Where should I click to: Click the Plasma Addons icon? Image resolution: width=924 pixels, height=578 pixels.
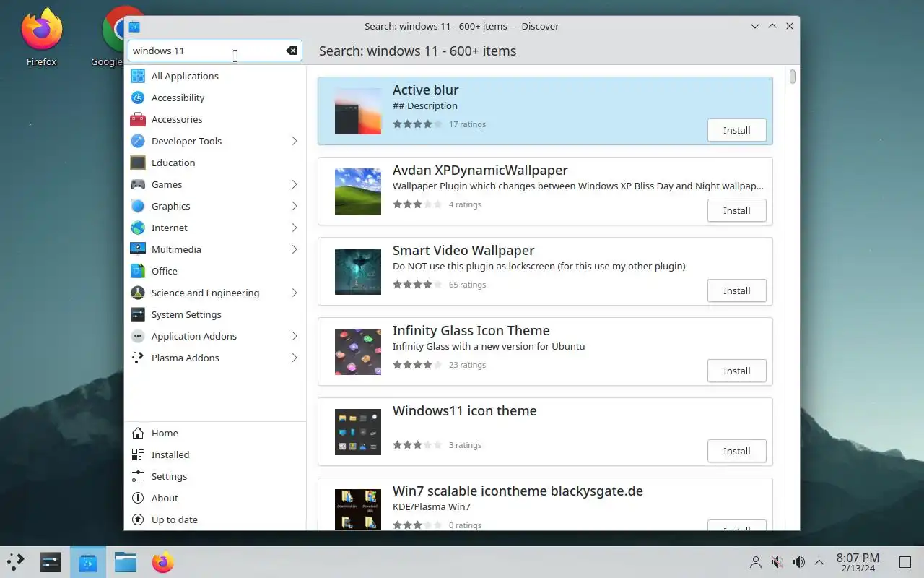point(138,358)
